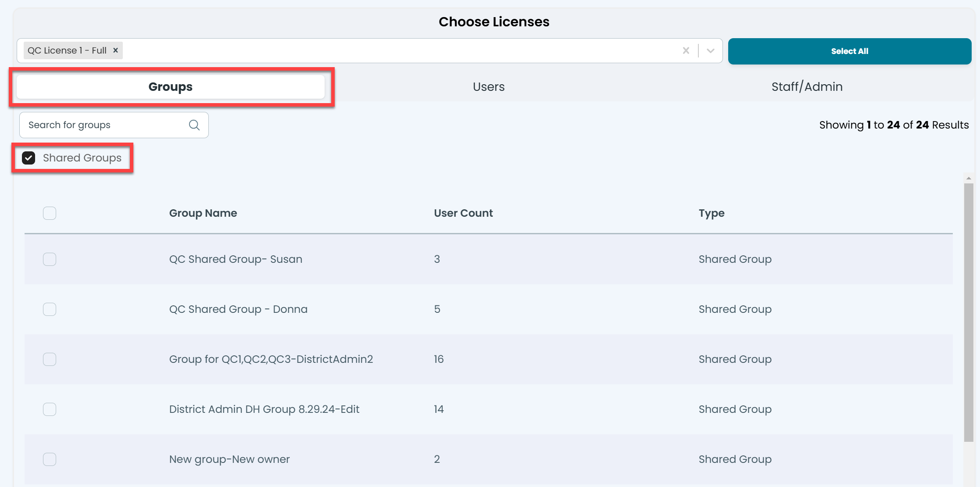
Task: Click the QC Shared Group- Susan name
Action: point(236,259)
